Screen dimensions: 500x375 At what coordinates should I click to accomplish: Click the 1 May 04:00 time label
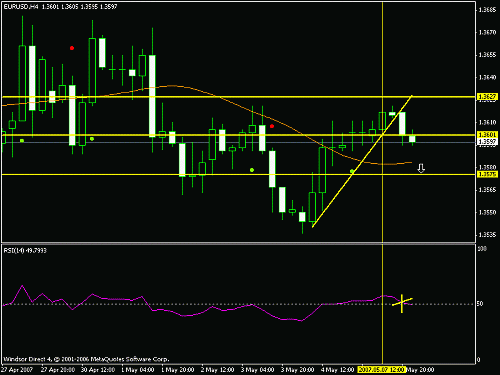tap(137, 370)
